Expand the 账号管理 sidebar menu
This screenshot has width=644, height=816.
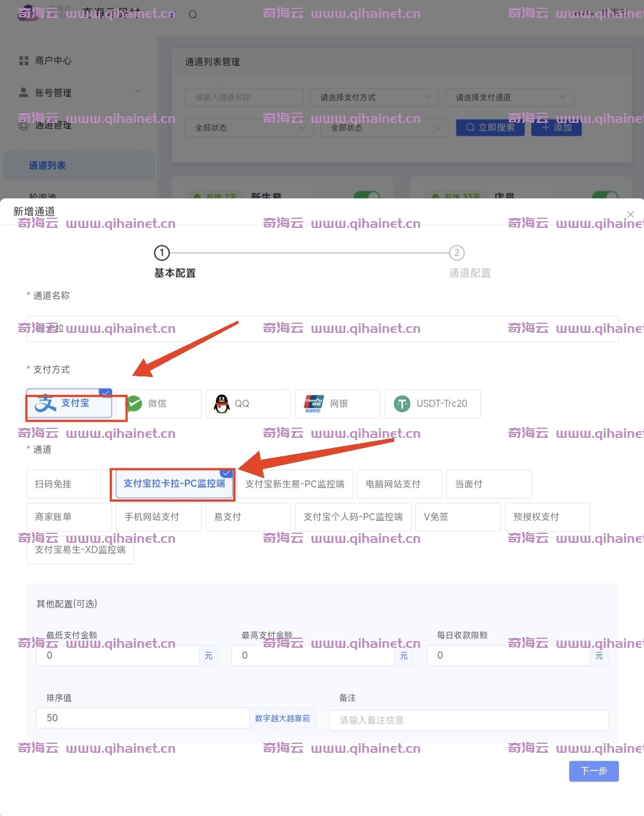(x=80, y=92)
